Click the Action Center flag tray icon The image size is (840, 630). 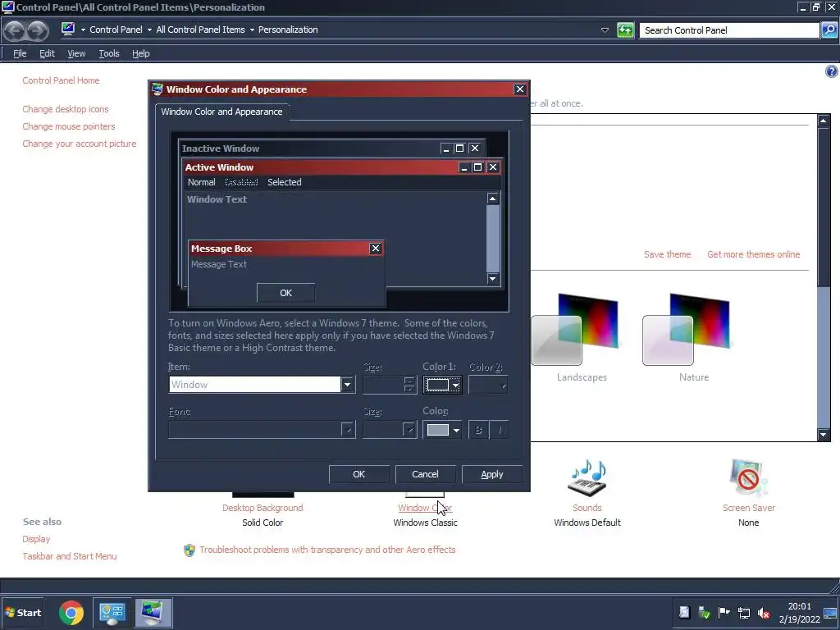(724, 613)
